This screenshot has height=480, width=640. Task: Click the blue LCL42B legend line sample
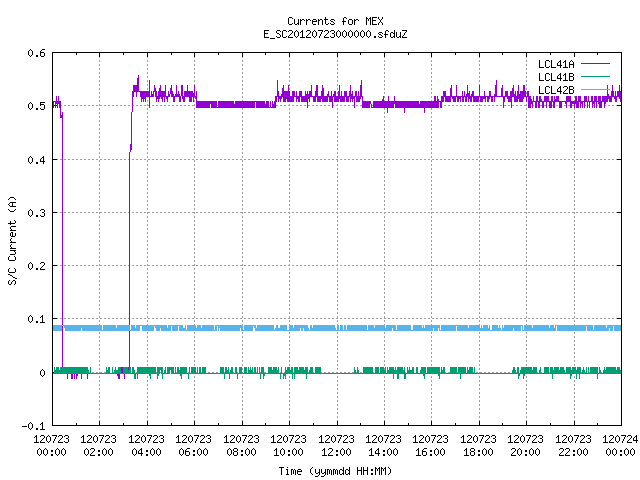tap(595, 89)
